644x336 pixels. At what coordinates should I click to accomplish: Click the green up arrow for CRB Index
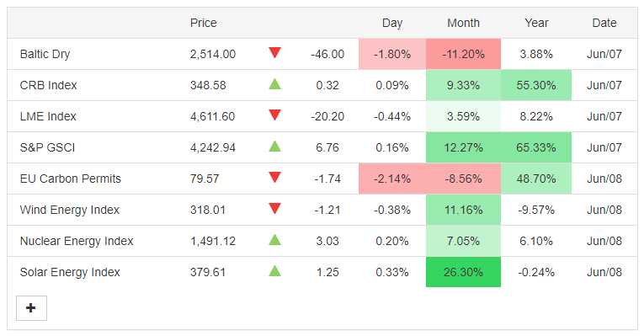click(274, 84)
